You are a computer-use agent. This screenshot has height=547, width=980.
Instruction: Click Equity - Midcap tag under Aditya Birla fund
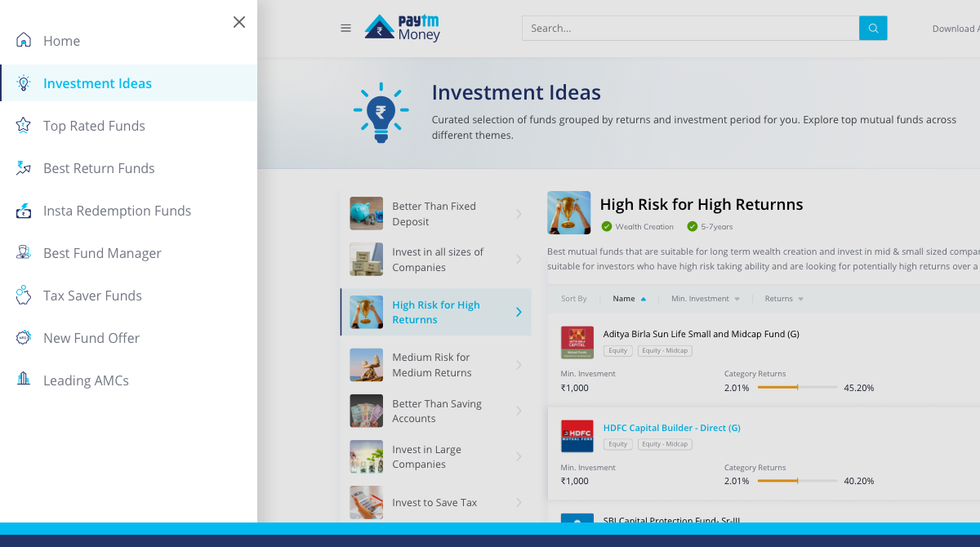pyautogui.click(x=665, y=350)
